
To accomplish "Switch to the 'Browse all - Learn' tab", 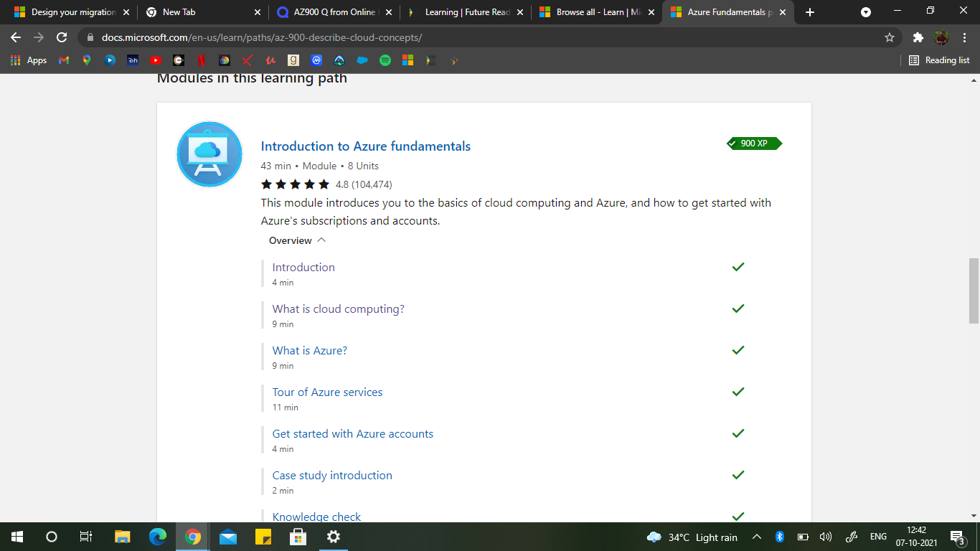I will click(596, 12).
